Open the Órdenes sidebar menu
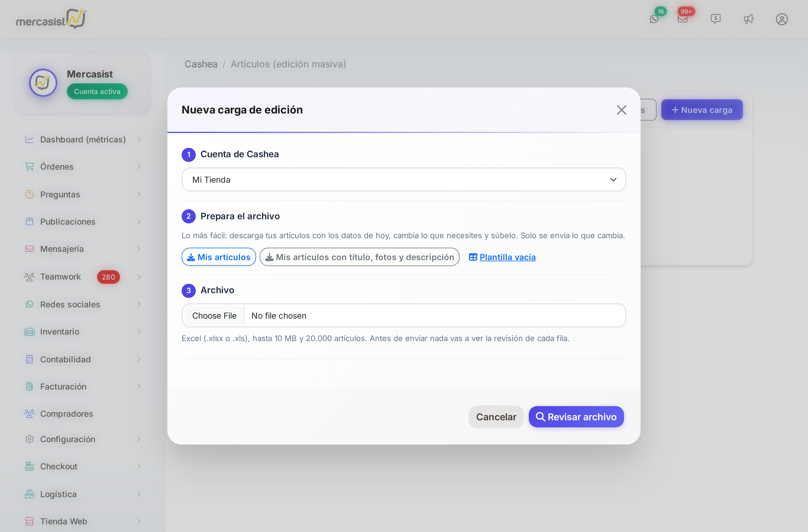 [x=83, y=167]
